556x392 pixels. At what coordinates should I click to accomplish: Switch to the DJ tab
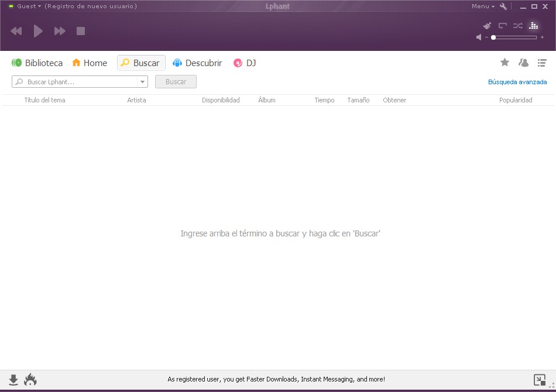(x=245, y=63)
